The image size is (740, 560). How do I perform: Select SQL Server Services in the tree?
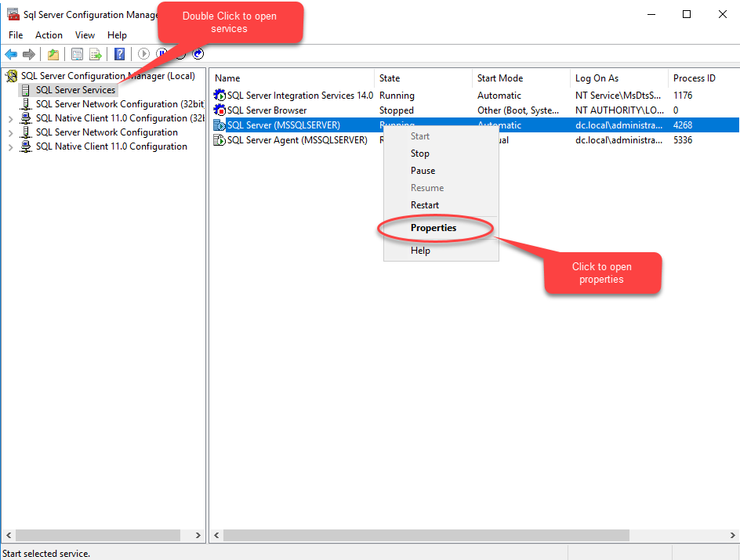tap(75, 90)
